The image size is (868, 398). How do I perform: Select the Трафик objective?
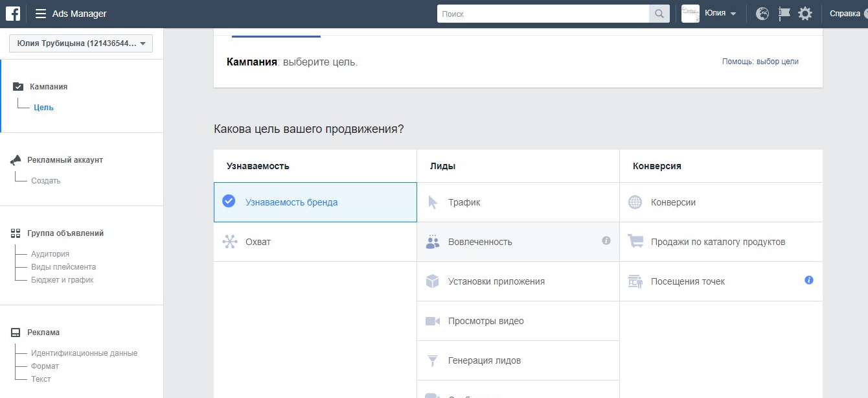[464, 202]
